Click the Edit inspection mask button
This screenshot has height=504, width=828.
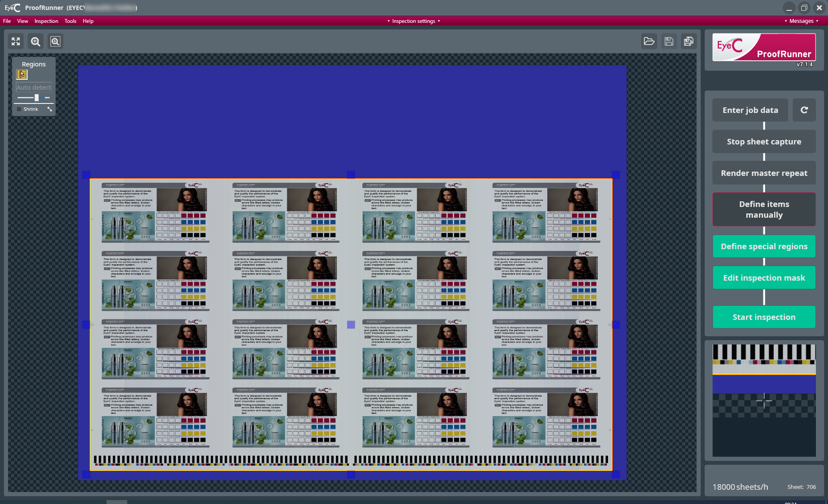(x=764, y=278)
